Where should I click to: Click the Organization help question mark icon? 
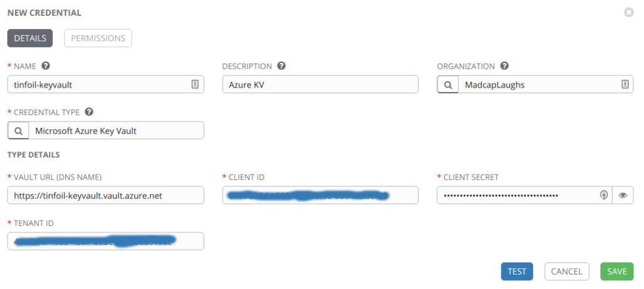[x=504, y=66]
